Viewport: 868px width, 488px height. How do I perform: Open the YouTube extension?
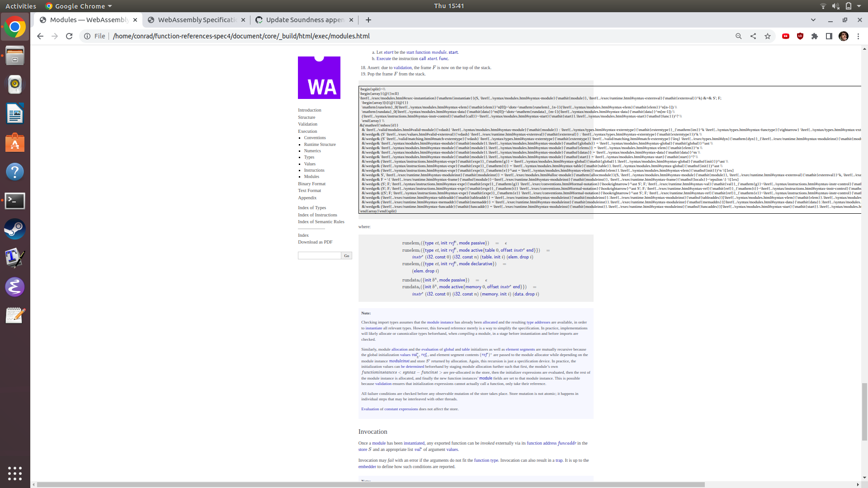(786, 36)
